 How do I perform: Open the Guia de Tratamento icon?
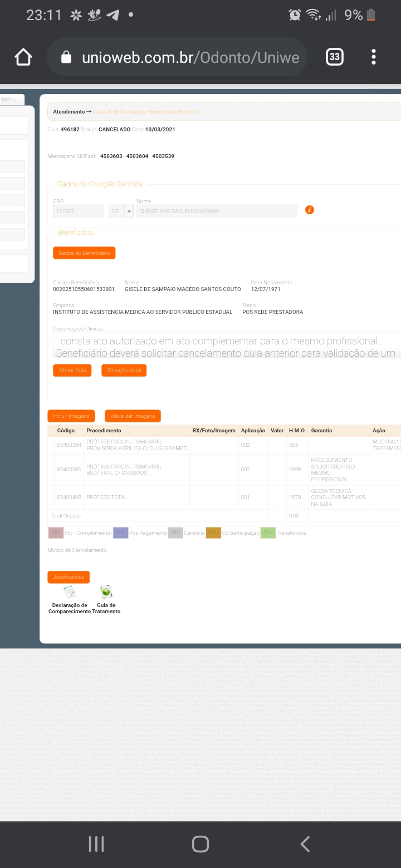pos(106,592)
